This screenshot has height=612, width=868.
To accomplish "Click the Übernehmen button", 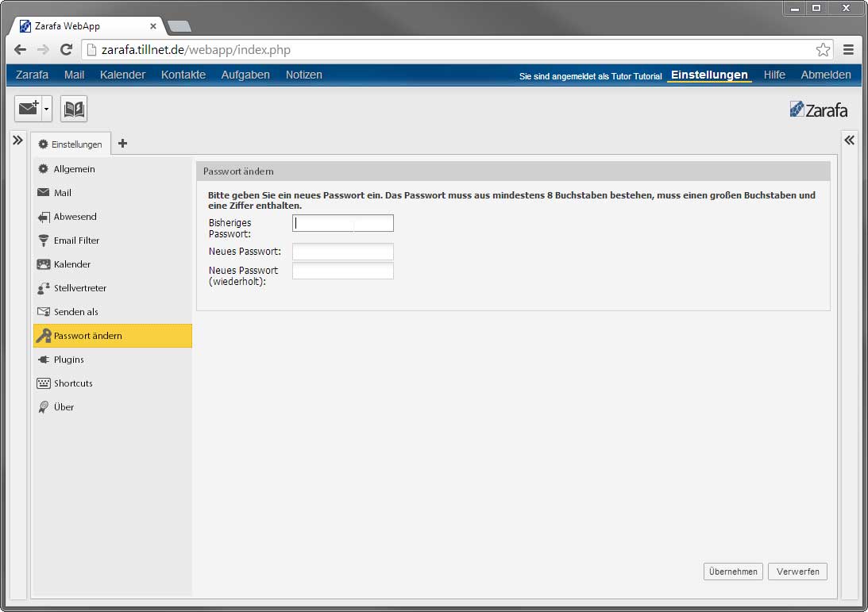I will click(x=733, y=572).
